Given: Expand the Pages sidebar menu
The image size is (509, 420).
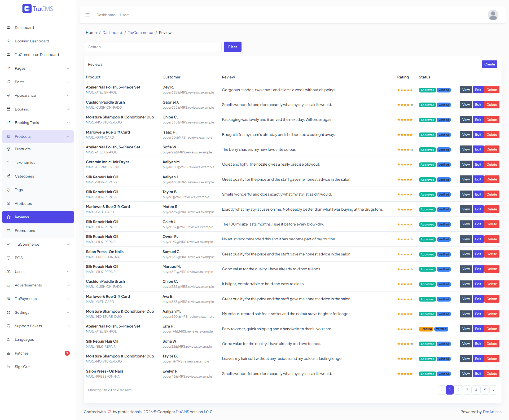Looking at the screenshot, I should [38, 68].
